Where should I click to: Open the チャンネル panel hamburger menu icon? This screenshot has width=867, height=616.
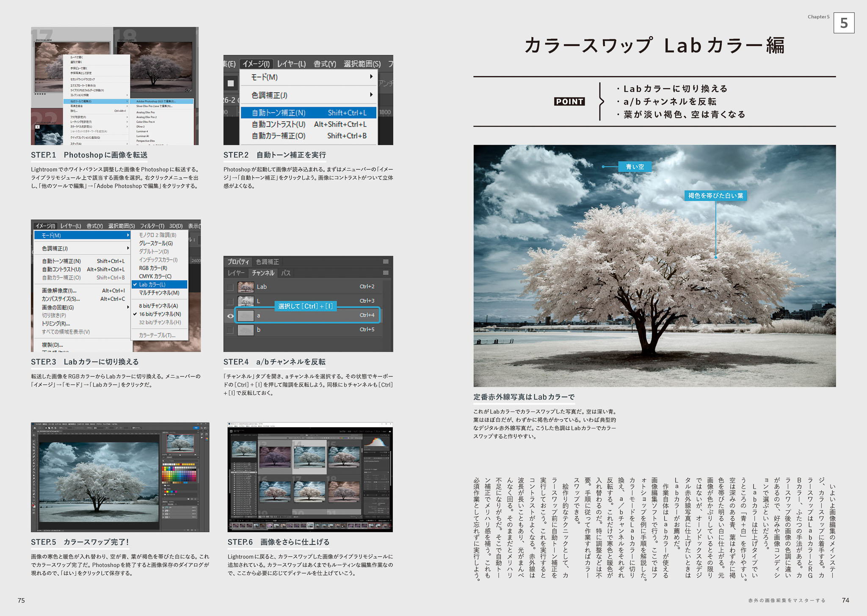[x=385, y=273]
